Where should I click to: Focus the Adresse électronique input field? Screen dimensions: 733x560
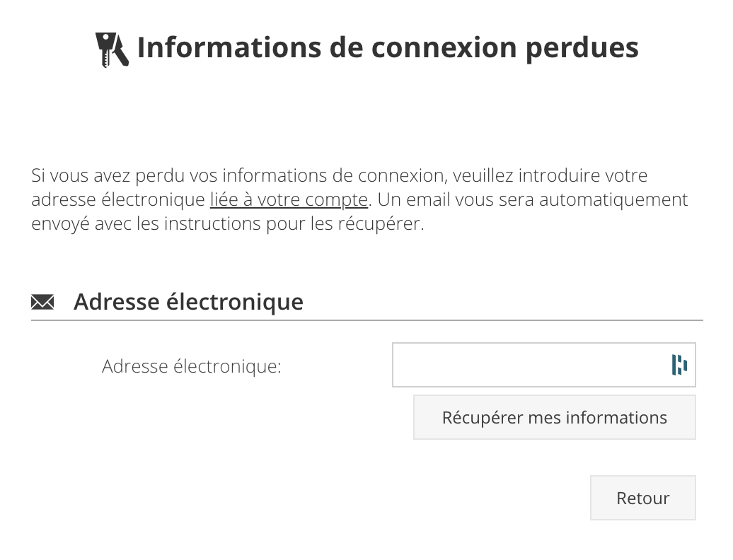(543, 365)
